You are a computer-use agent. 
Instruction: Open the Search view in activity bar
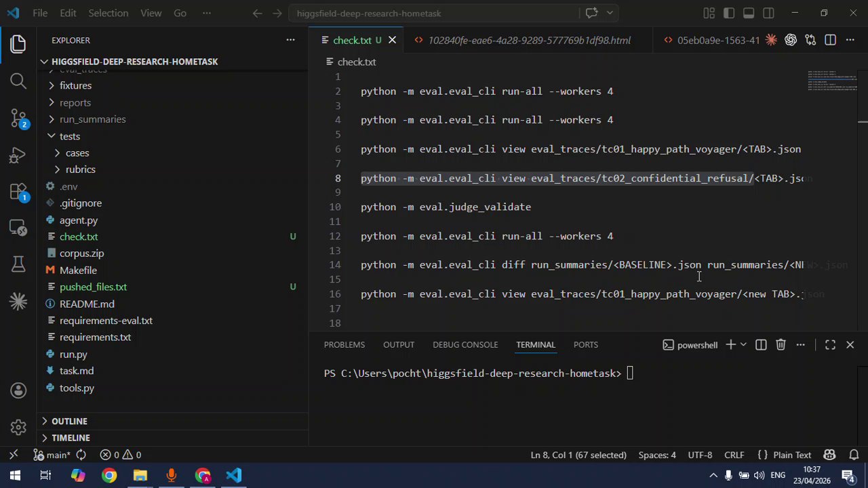point(18,81)
